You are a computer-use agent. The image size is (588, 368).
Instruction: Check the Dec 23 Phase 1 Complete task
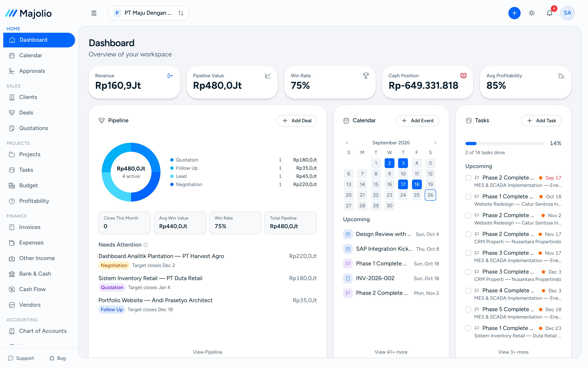[468, 328]
